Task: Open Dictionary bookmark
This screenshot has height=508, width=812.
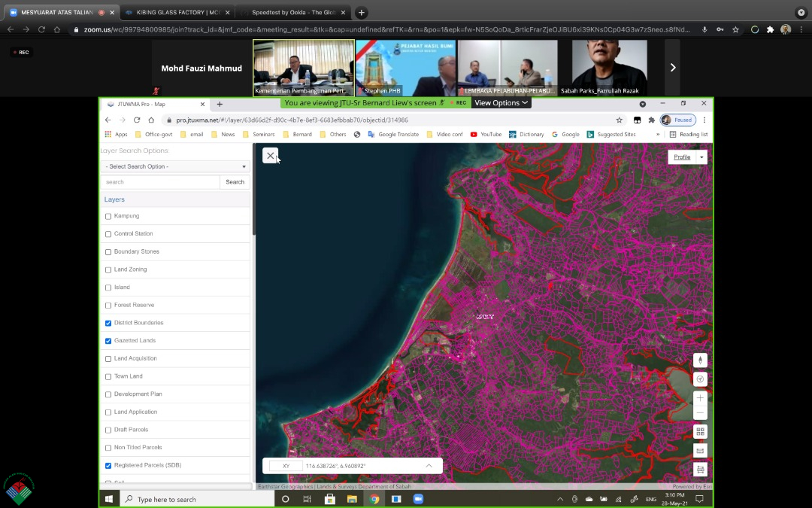Action: (x=526, y=134)
